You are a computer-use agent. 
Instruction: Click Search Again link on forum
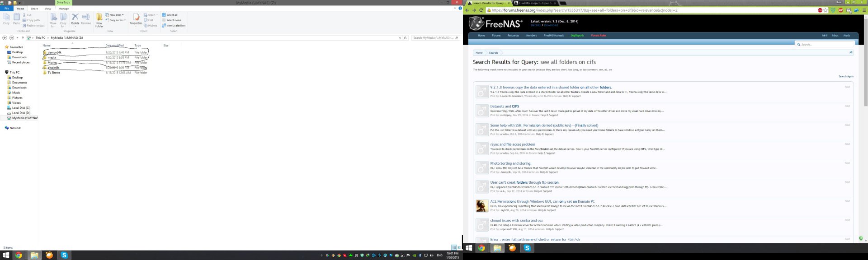[x=846, y=76]
